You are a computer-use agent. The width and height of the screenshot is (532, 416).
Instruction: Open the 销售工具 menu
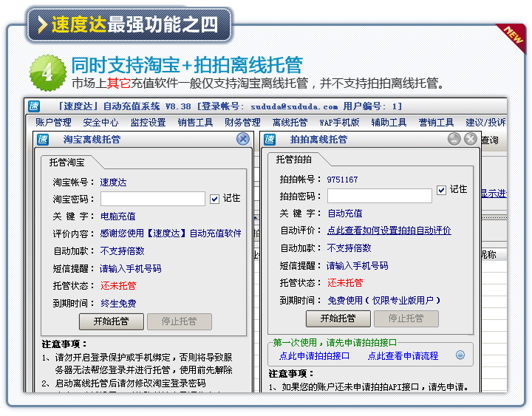(x=195, y=122)
